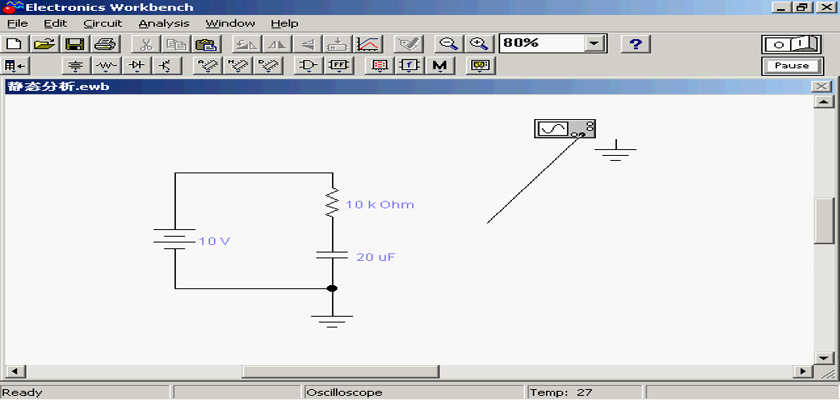Click the junction dot above ground

point(332,288)
